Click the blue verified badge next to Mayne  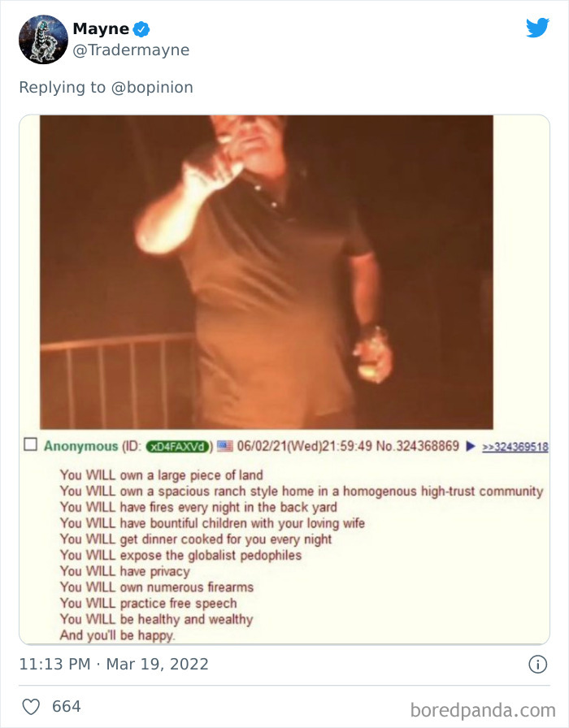[141, 29]
